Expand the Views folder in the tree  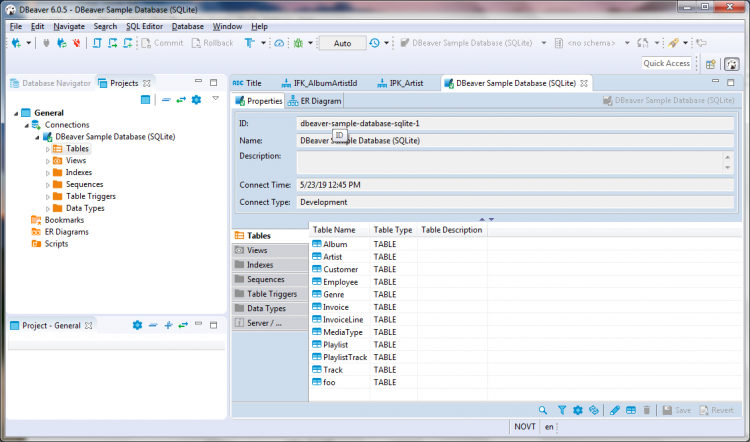click(47, 161)
